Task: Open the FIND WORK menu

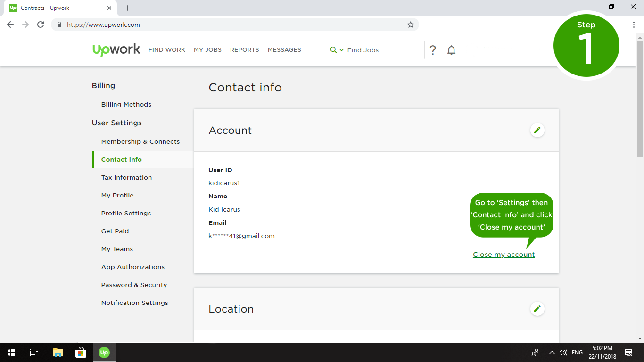Action: click(x=166, y=50)
